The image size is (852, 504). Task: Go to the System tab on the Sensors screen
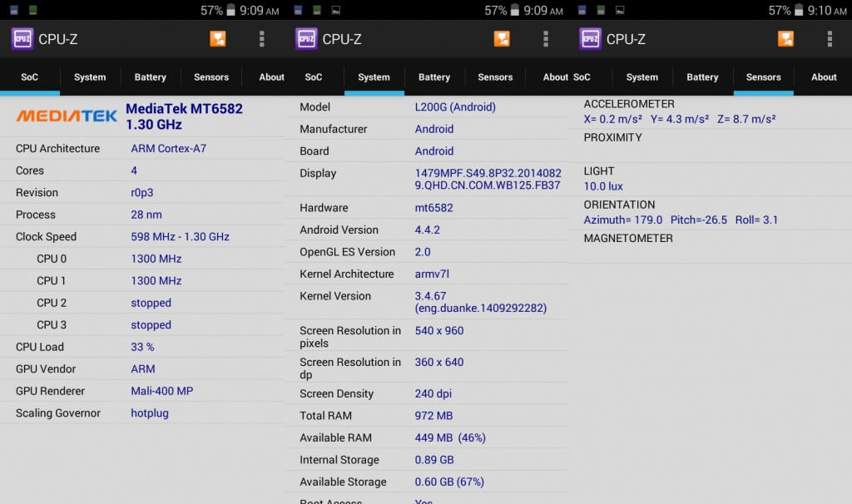click(641, 77)
